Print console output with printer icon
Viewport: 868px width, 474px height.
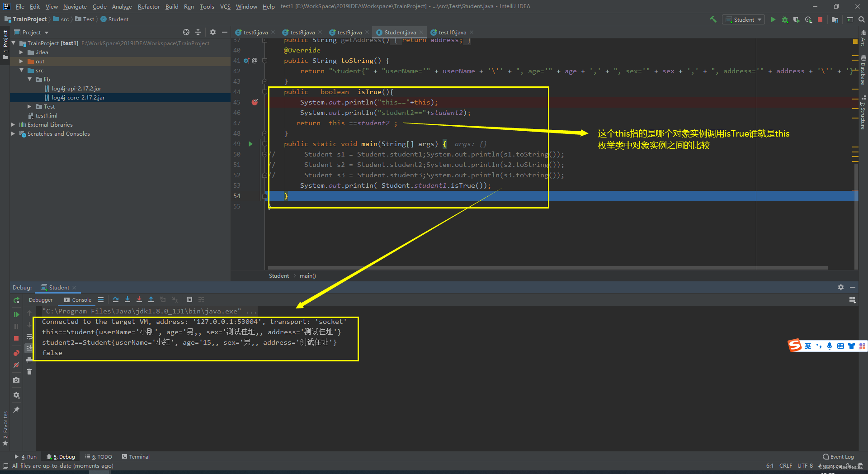tap(29, 360)
